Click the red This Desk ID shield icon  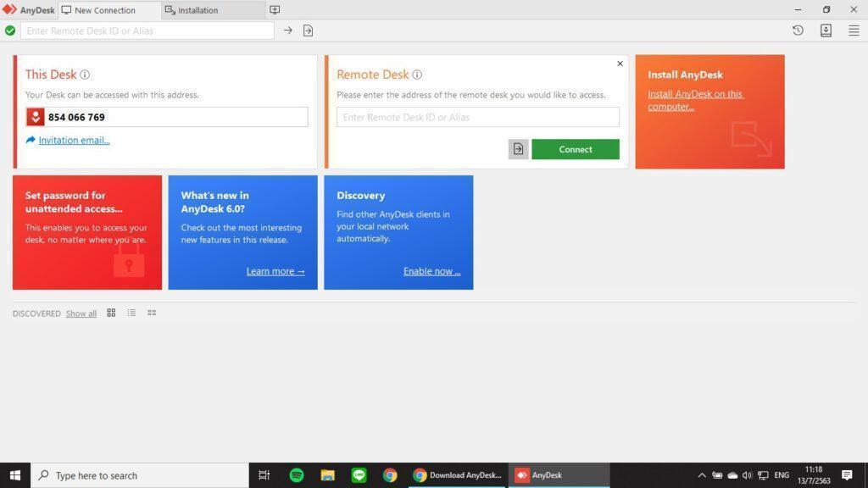pos(35,117)
